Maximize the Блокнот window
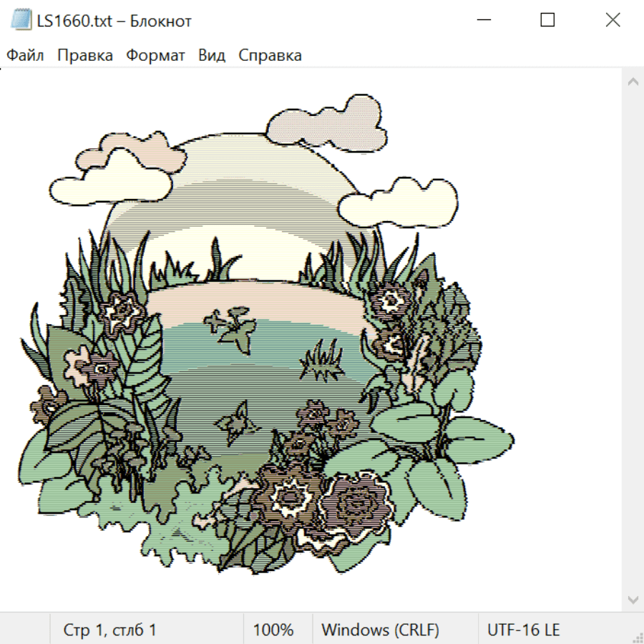 tap(547, 20)
